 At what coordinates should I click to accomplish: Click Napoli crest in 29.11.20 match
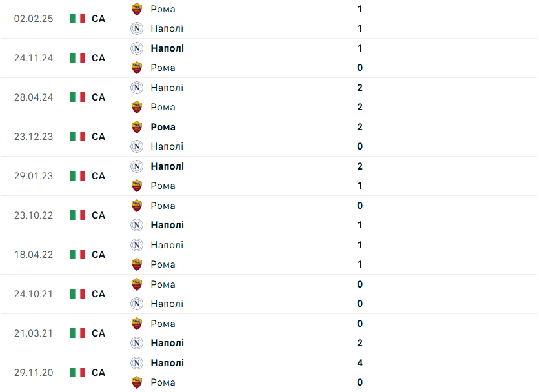136,363
